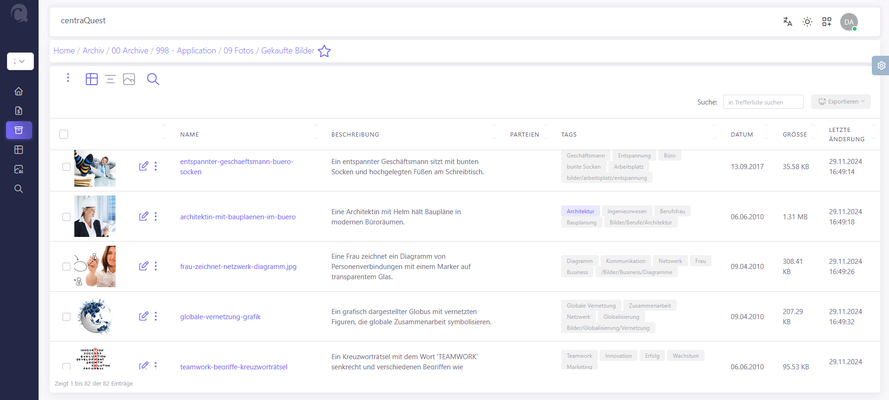Open the language translation icon
Screen dimensions: 889x400
(x=788, y=21)
